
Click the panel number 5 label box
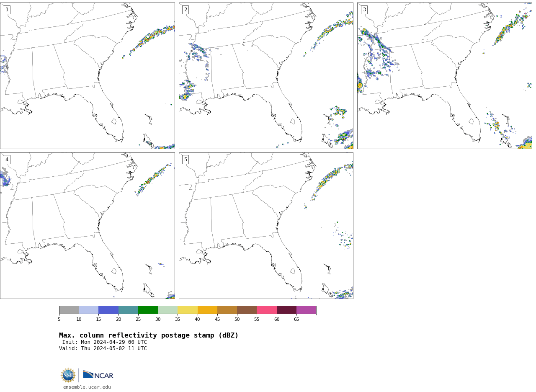tap(186, 160)
